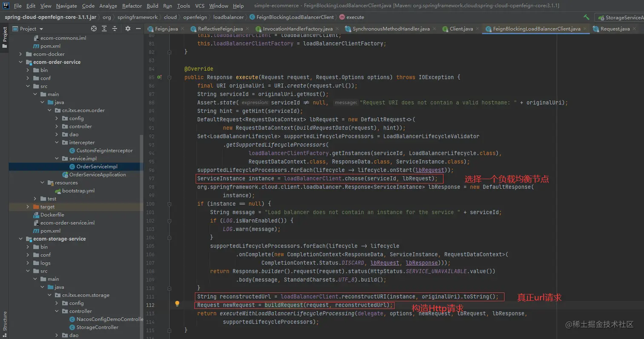Click the fold marker on line 85
The width and height of the screenshot is (644, 339).
pyautogui.click(x=170, y=78)
